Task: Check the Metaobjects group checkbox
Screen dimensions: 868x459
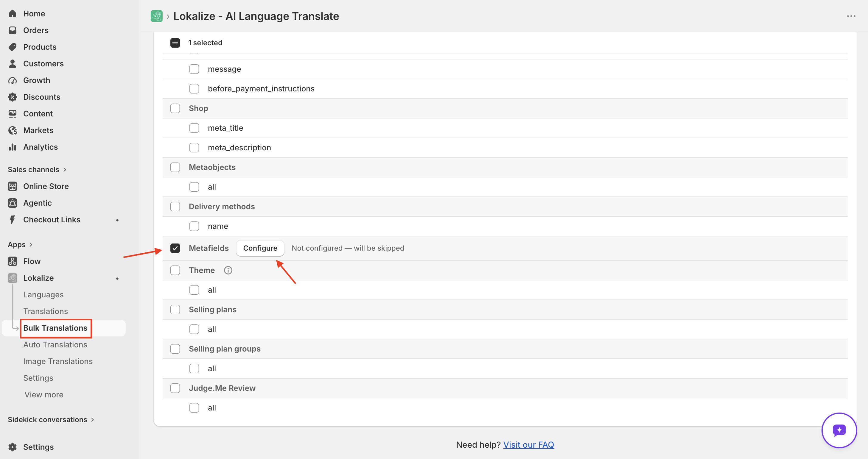Action: point(175,167)
